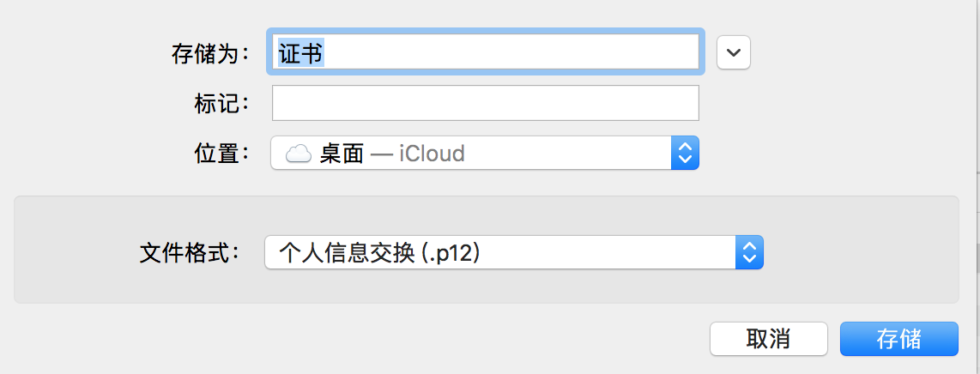
Task: Click the blue arrows on 位置 popup
Action: pyautogui.click(x=685, y=153)
